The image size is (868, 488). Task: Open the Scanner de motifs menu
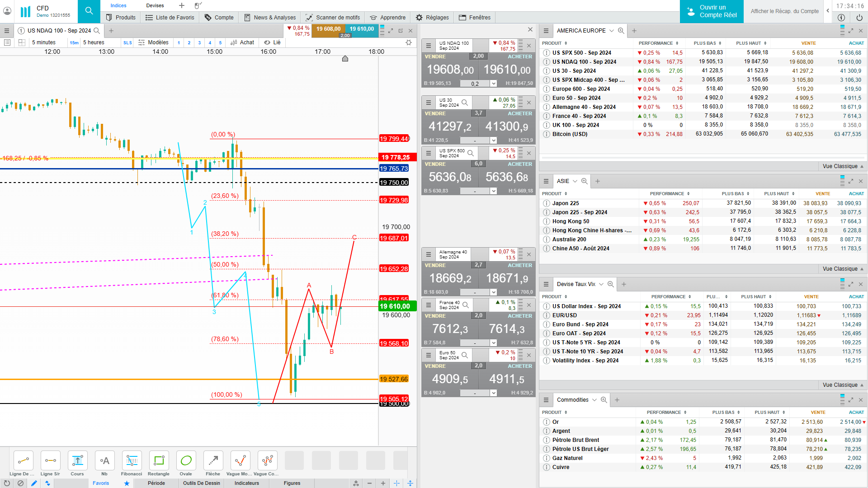[333, 18]
